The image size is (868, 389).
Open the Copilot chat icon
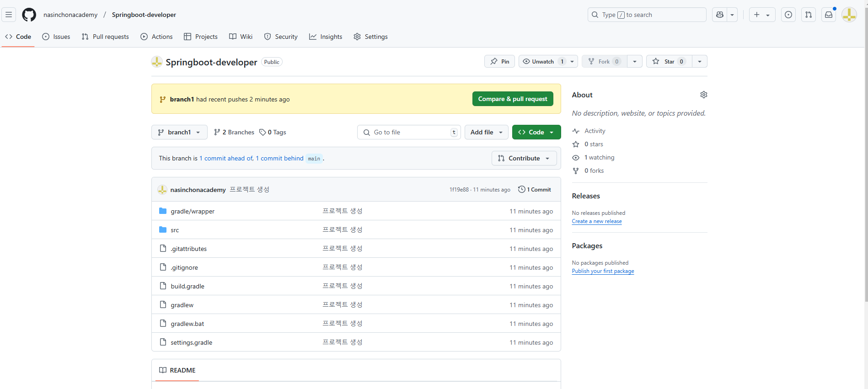tap(720, 15)
